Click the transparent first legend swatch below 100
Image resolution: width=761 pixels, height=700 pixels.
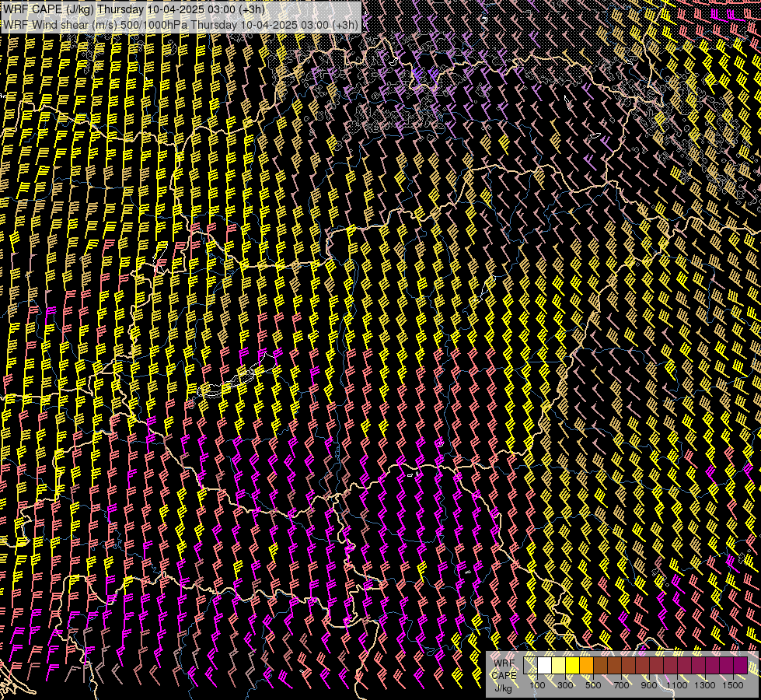click(x=530, y=665)
